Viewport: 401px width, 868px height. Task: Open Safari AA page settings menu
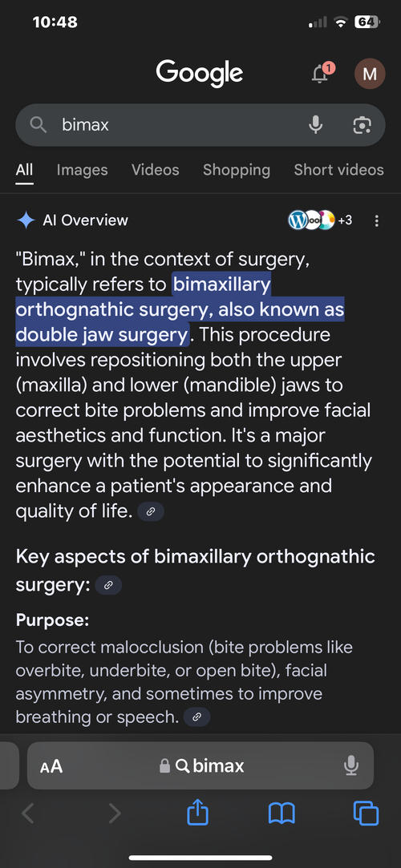pyautogui.click(x=51, y=767)
